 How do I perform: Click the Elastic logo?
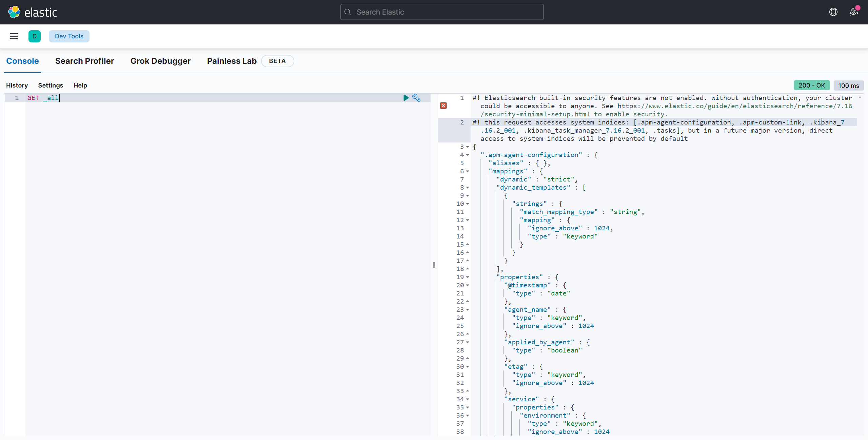point(33,12)
